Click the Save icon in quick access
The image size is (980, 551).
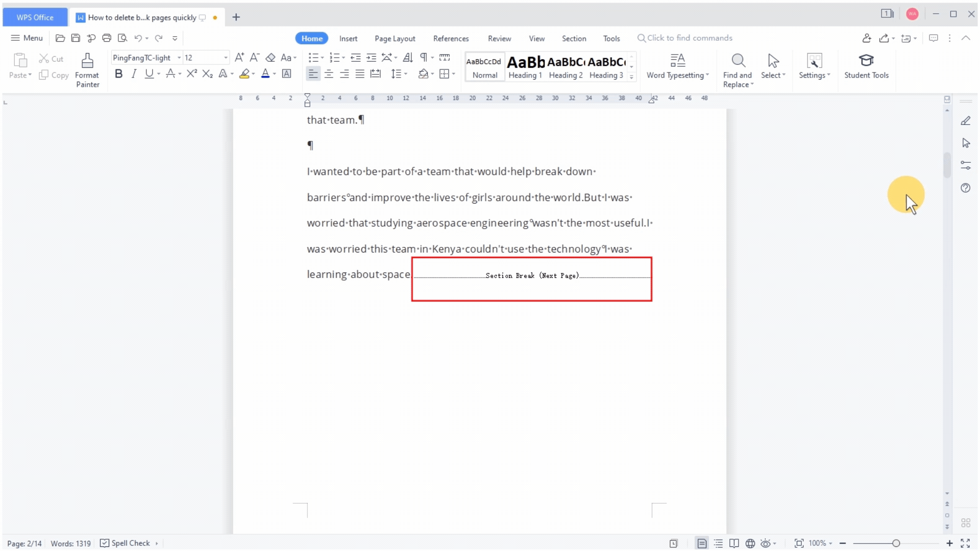pyautogui.click(x=76, y=38)
